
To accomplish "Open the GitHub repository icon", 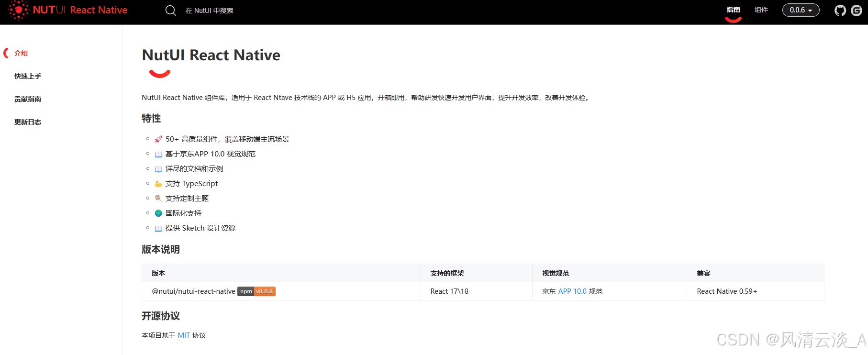I will [x=840, y=11].
